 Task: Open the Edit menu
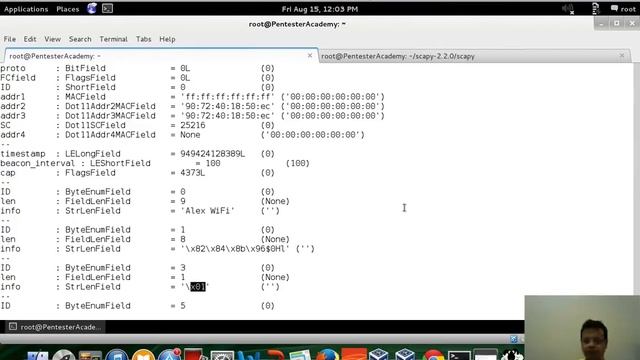pos(30,39)
